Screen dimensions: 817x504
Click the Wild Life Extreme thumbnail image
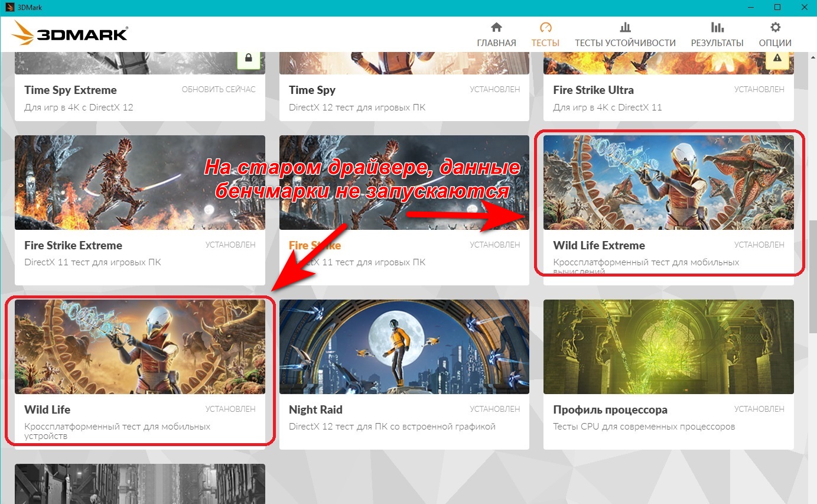(x=669, y=183)
